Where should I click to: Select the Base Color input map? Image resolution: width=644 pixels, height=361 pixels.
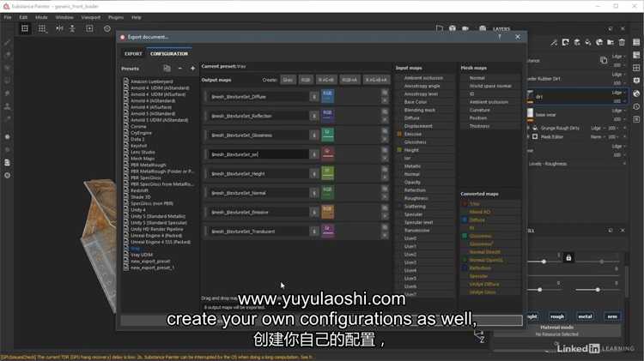pos(416,102)
